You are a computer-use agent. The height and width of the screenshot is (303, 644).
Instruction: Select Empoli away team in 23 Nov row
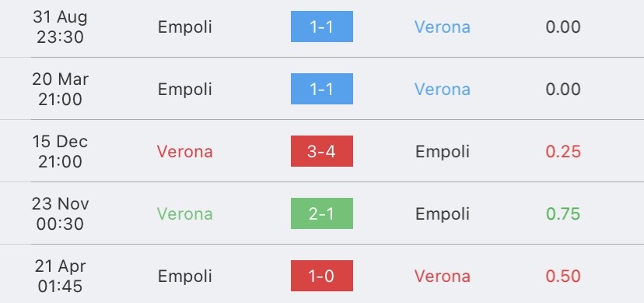(x=443, y=213)
